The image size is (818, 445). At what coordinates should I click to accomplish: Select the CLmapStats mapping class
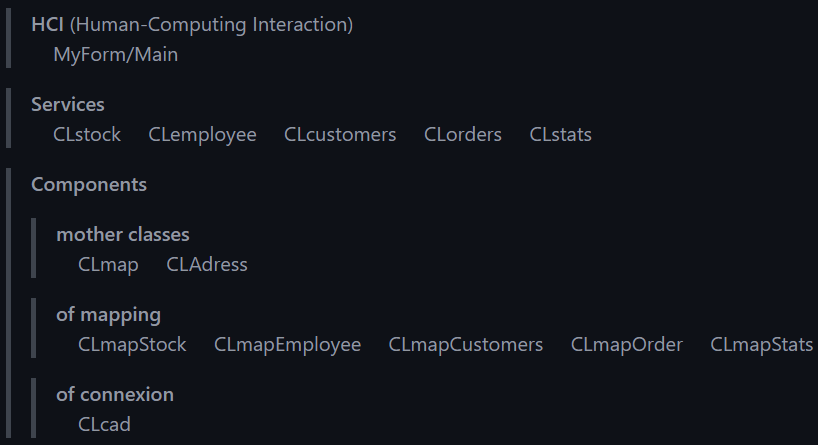761,344
